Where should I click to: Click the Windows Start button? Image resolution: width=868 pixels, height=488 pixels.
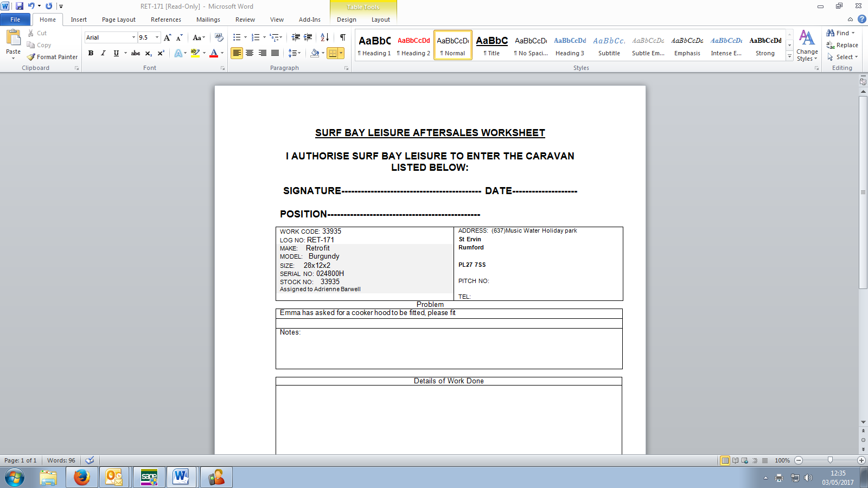coord(15,478)
